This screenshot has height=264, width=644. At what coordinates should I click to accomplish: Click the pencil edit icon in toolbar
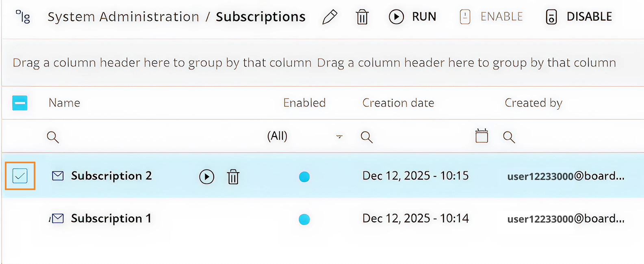[x=330, y=17]
